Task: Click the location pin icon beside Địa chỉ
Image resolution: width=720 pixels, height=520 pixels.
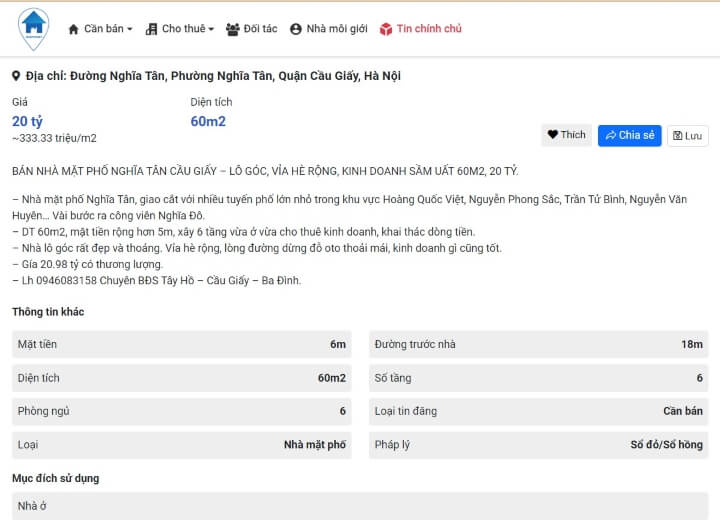Action: tap(16, 76)
